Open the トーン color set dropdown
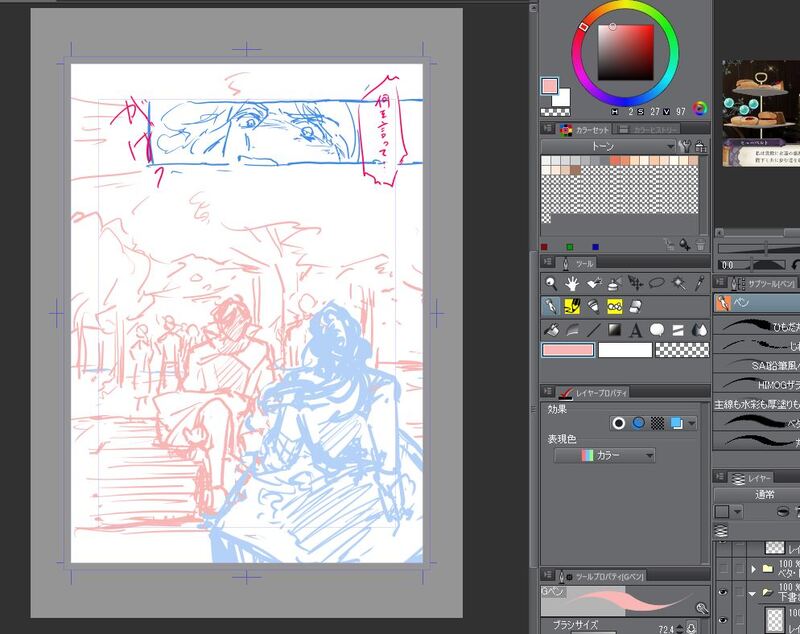Viewport: 800px width, 634px height. (608, 147)
